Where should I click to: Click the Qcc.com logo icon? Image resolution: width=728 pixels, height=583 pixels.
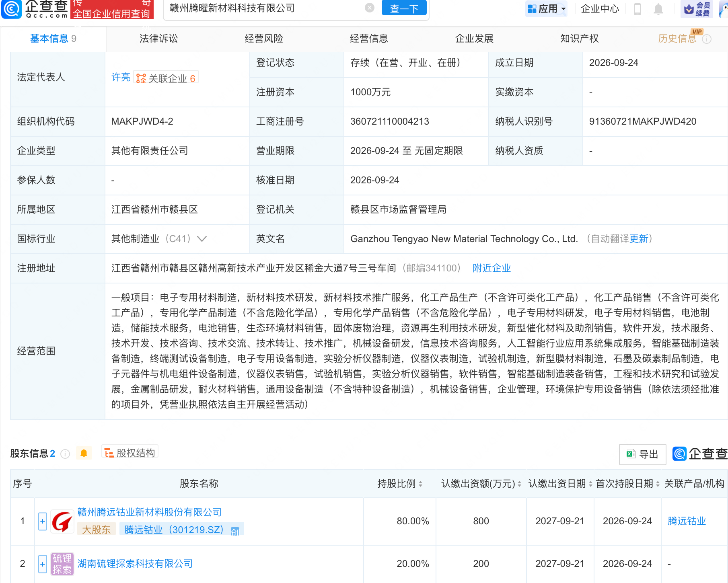tap(11, 9)
